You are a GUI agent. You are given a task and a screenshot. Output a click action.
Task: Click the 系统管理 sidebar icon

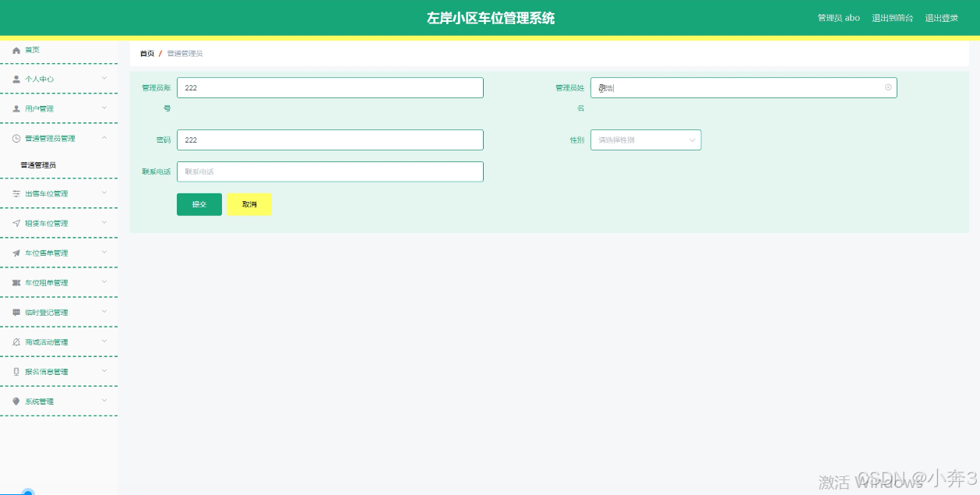16,401
